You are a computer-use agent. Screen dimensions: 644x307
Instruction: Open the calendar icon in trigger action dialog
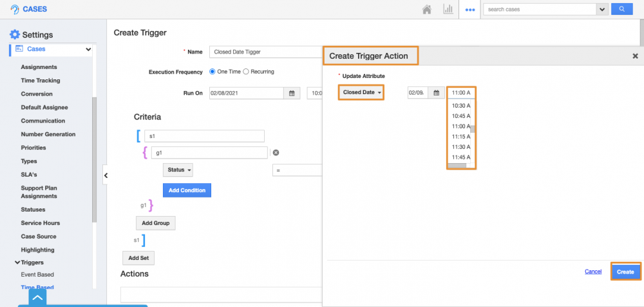[x=436, y=92]
